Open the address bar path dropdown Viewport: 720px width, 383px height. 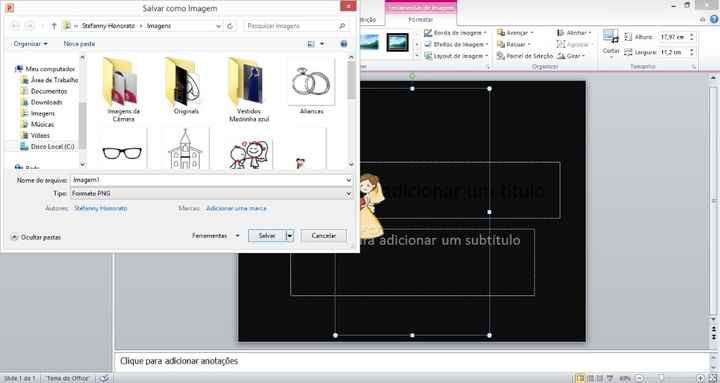(x=219, y=26)
